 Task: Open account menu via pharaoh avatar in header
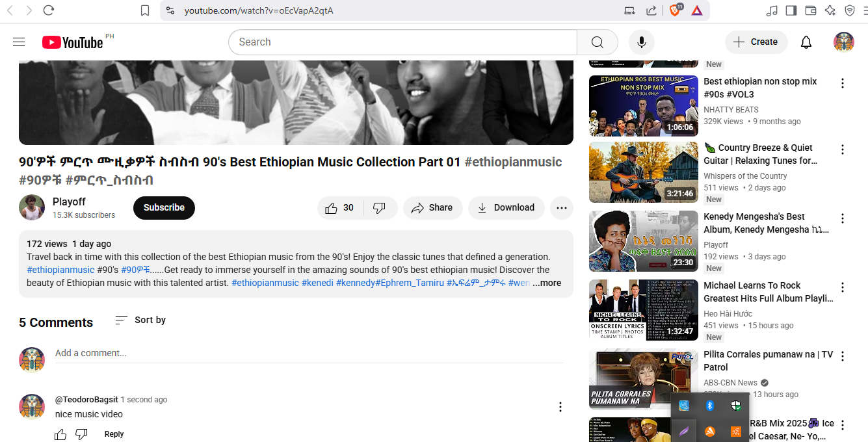click(x=844, y=42)
